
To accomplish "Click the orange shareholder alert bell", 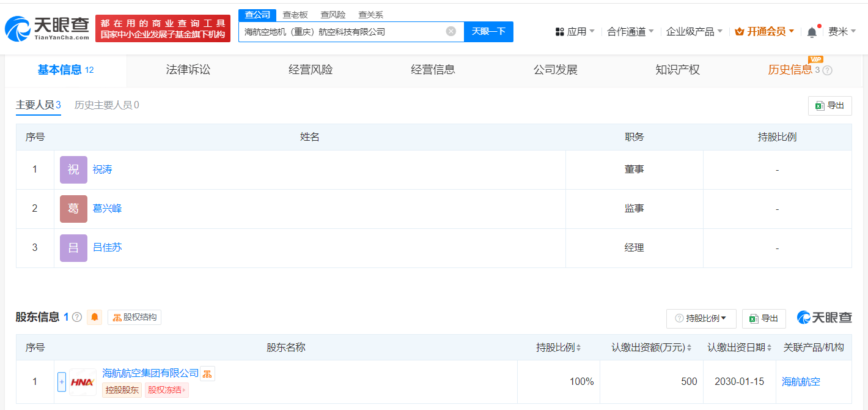I will tap(95, 317).
